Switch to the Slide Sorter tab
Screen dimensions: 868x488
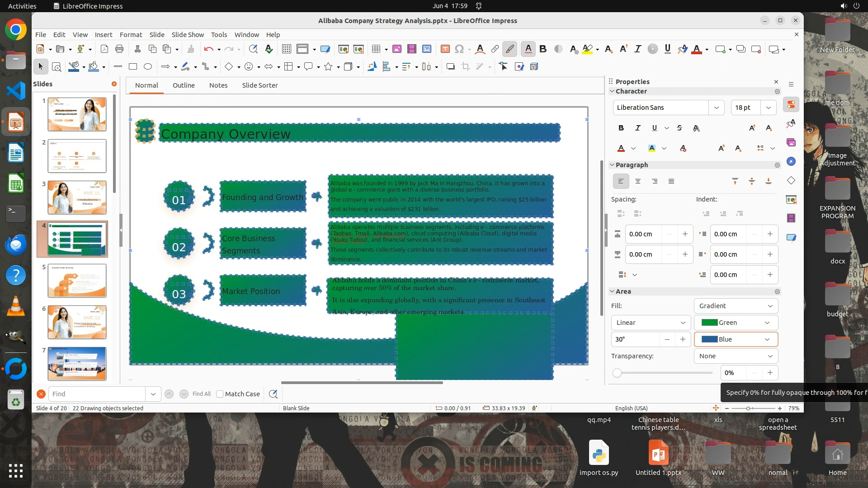[259, 85]
